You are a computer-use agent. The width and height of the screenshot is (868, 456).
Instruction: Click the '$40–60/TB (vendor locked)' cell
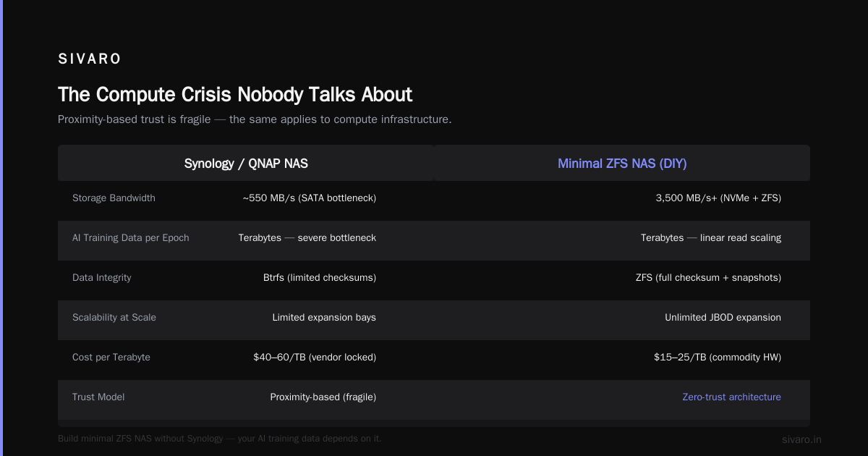315,357
